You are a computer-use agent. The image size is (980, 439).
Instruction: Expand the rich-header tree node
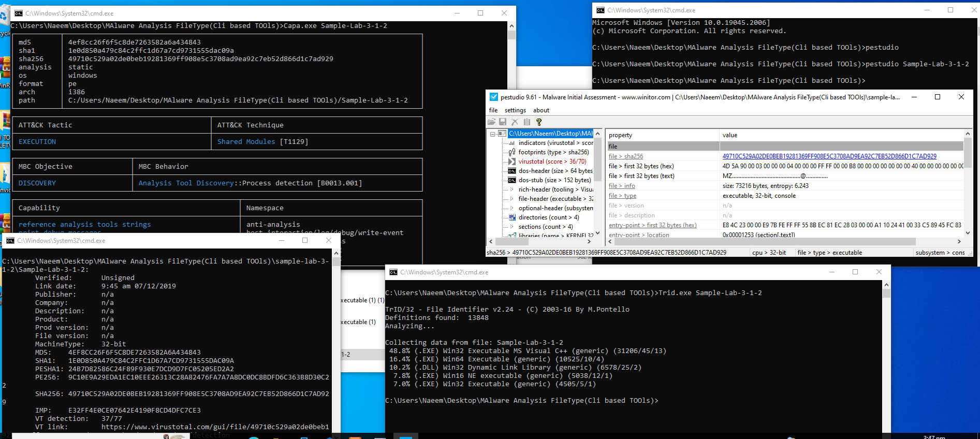[512, 189]
